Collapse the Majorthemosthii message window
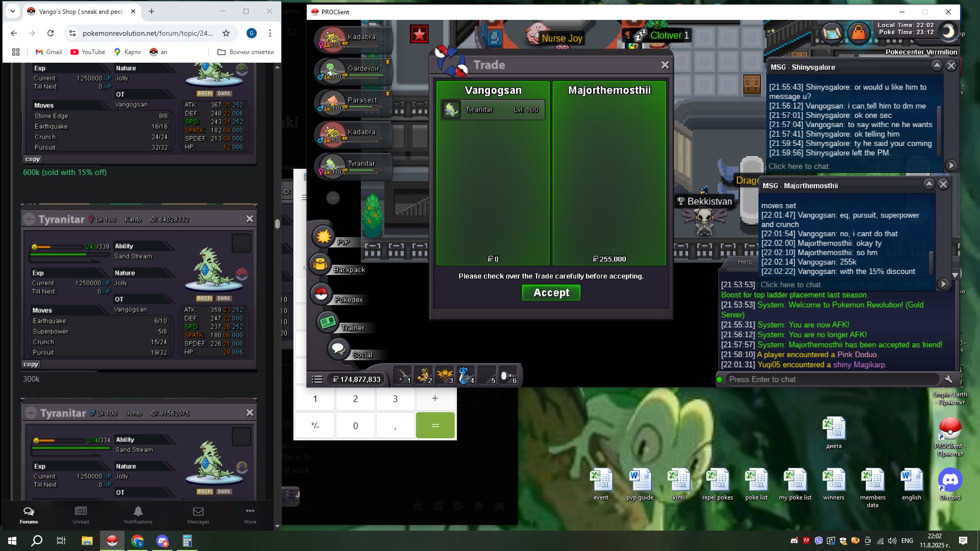Viewport: 980px width, 551px height. tap(929, 184)
